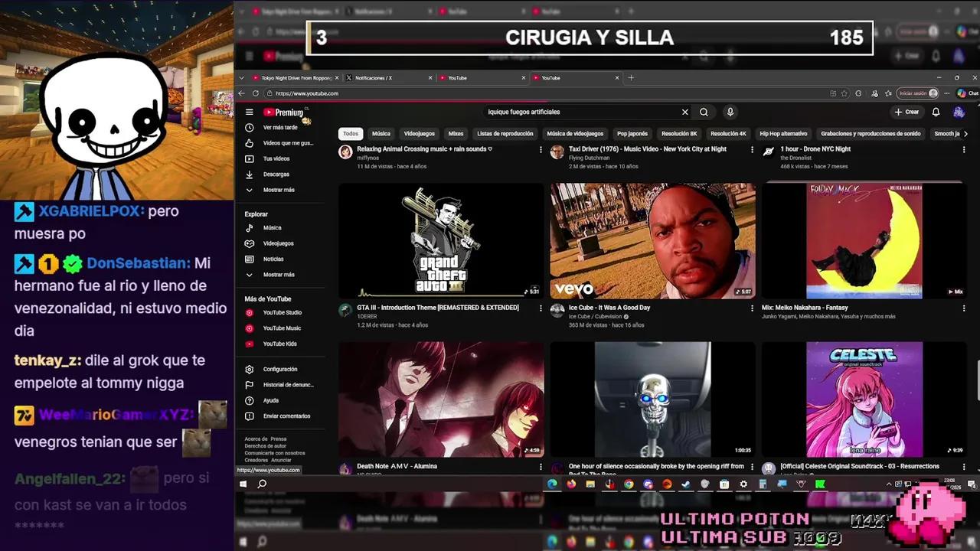
Task: Open Celeste Original Soundtrack thumbnail
Action: point(864,399)
